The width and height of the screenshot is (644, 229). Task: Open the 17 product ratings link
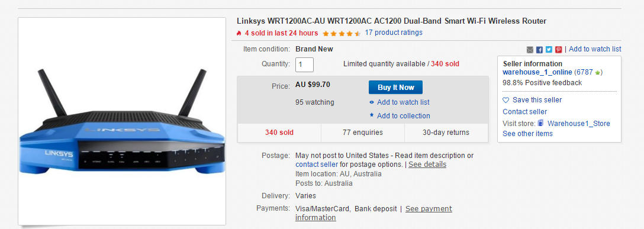(x=394, y=33)
